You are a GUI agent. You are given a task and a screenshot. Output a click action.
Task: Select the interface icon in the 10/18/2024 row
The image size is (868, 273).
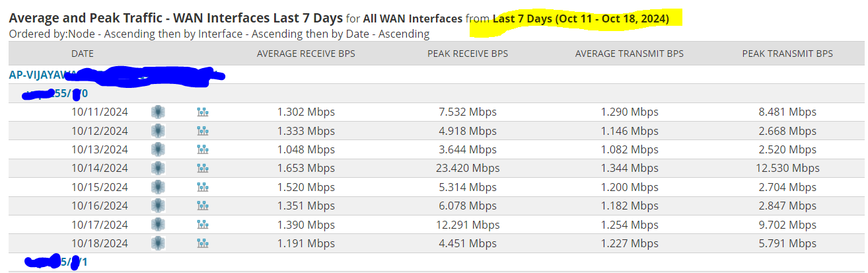[x=203, y=244]
